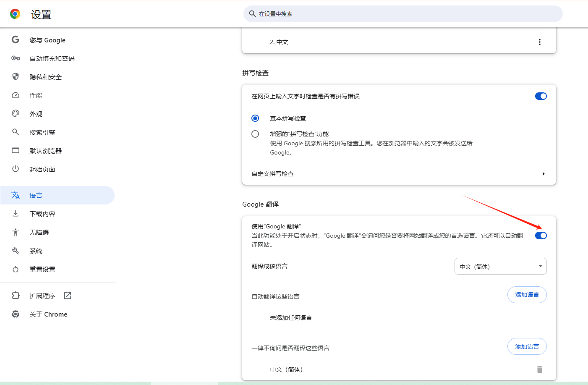Click the key icon for autofill and passwords
The height and width of the screenshot is (385, 588).
(x=16, y=58)
